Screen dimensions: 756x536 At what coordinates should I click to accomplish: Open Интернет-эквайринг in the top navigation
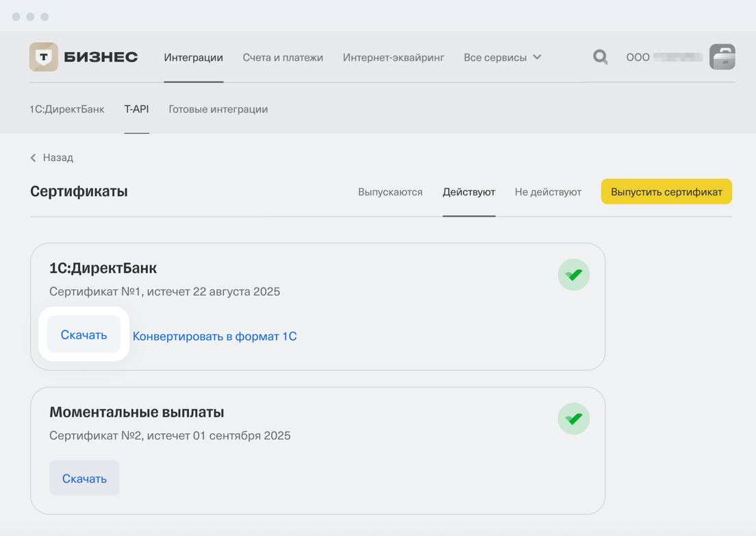click(393, 58)
